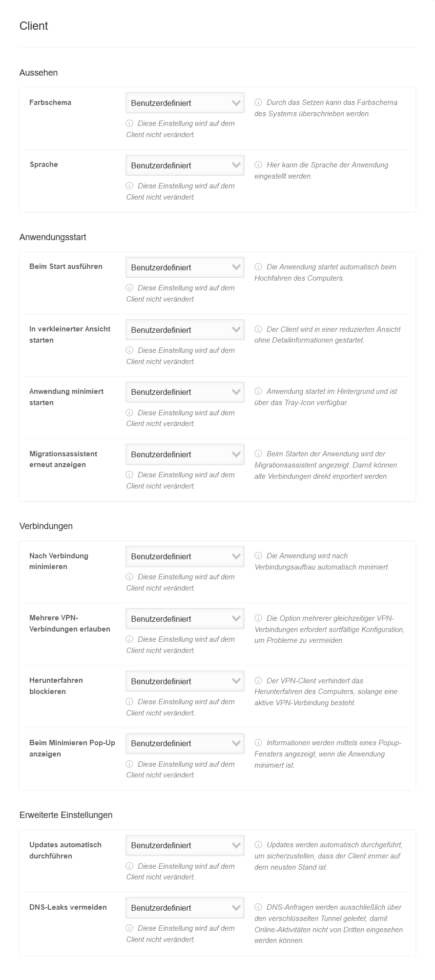Click info icon beside Sprache description
The width and height of the screenshot is (435, 980).
258,165
